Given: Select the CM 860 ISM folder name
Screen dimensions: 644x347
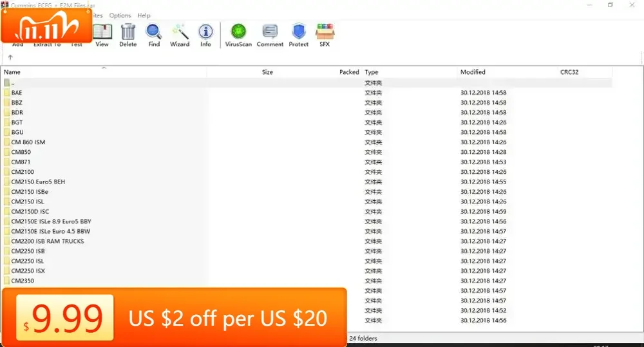Looking at the screenshot, I should click(28, 142).
